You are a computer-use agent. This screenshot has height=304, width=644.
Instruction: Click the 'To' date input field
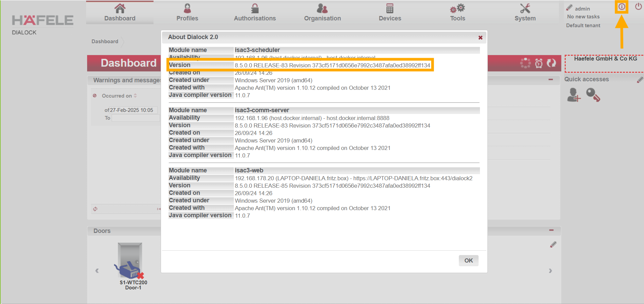pos(135,118)
